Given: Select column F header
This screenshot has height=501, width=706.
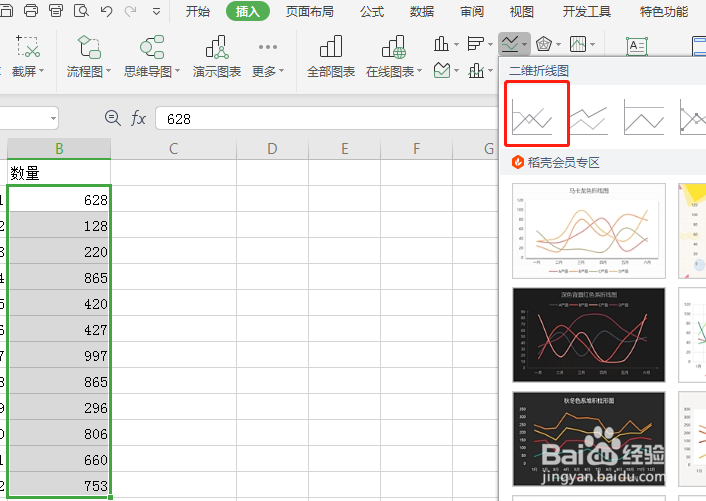Looking at the screenshot, I should tap(416, 149).
